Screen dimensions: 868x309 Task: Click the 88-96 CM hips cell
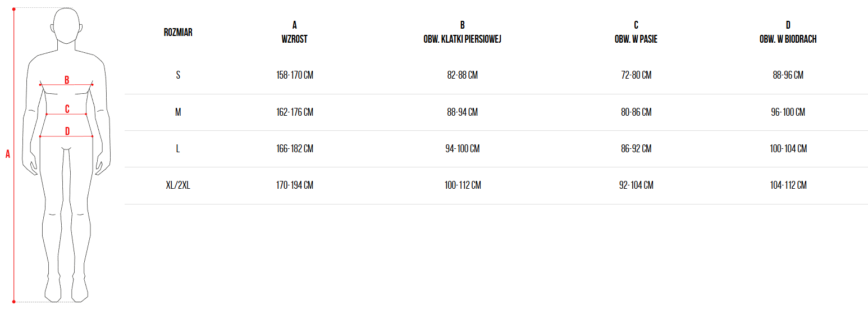pos(788,75)
